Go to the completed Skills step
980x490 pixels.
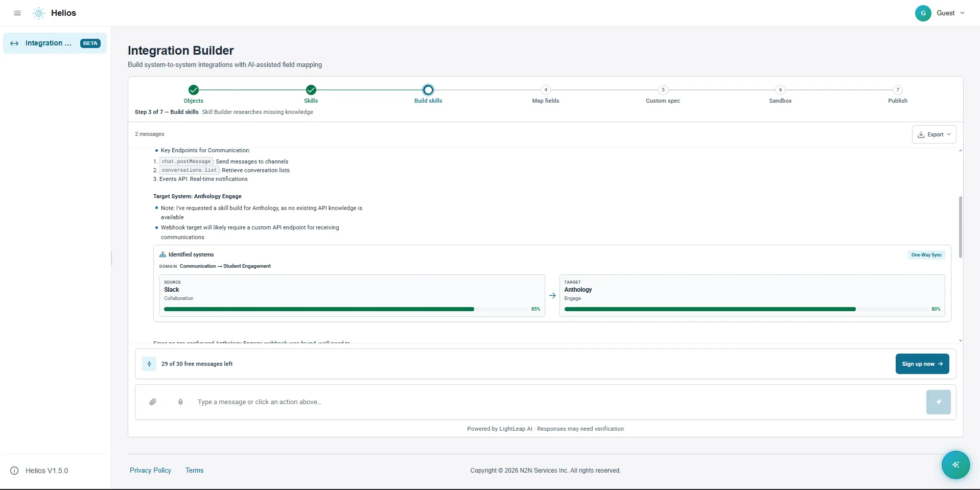coord(311,94)
